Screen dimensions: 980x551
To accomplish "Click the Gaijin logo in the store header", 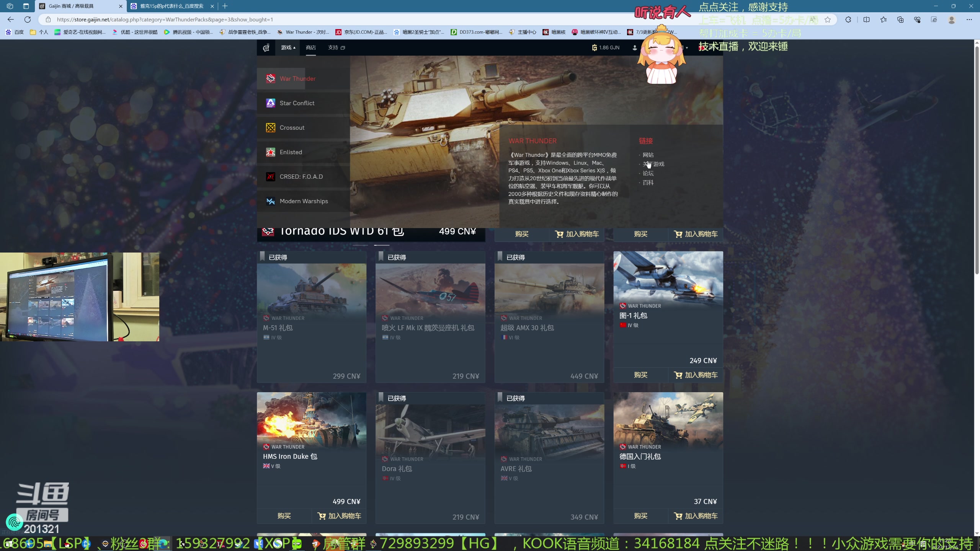I will click(x=266, y=47).
